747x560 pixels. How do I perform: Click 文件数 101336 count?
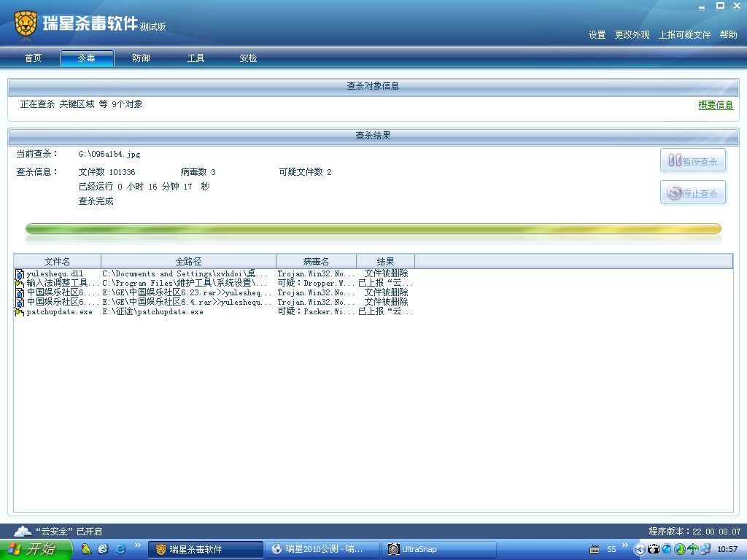pyautogui.click(x=107, y=172)
